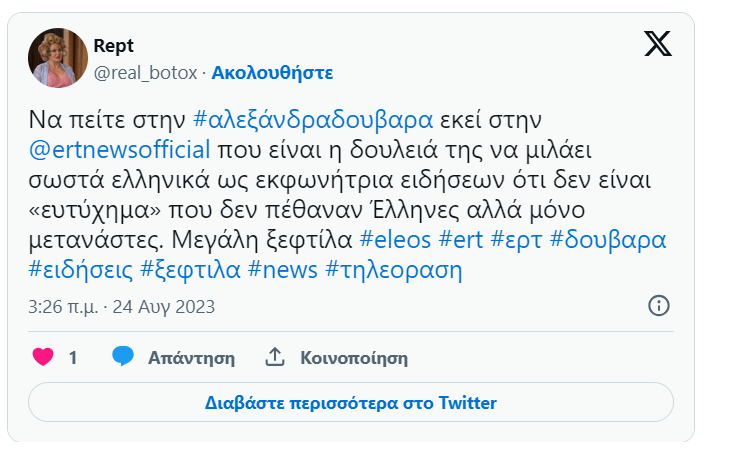
Task: Open the #αλεξάνδραδουβαρα hashtag
Action: coord(312,120)
